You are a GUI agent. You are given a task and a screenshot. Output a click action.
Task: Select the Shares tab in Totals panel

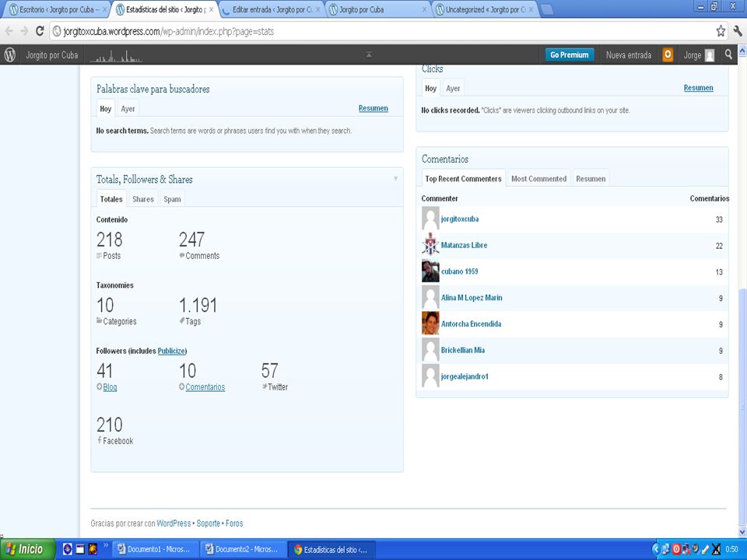pos(143,199)
